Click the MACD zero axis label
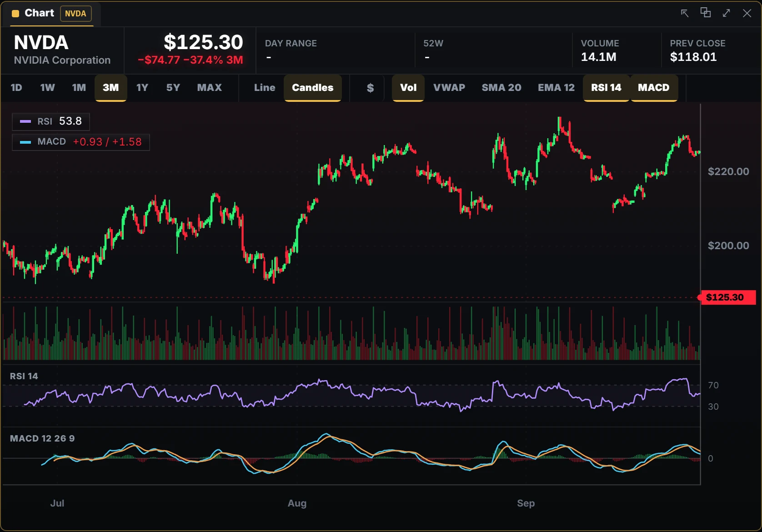Viewport: 762px width, 532px height. tap(711, 458)
